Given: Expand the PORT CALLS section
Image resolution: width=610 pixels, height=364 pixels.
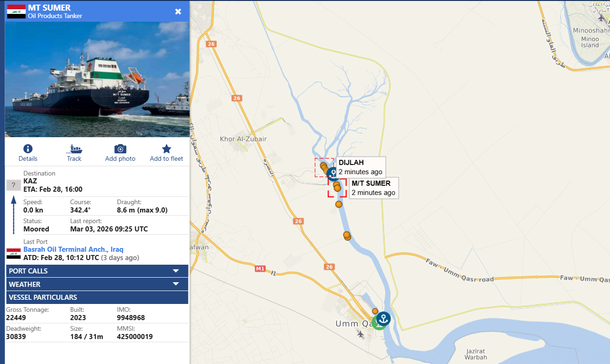Looking at the screenshot, I should (97, 271).
